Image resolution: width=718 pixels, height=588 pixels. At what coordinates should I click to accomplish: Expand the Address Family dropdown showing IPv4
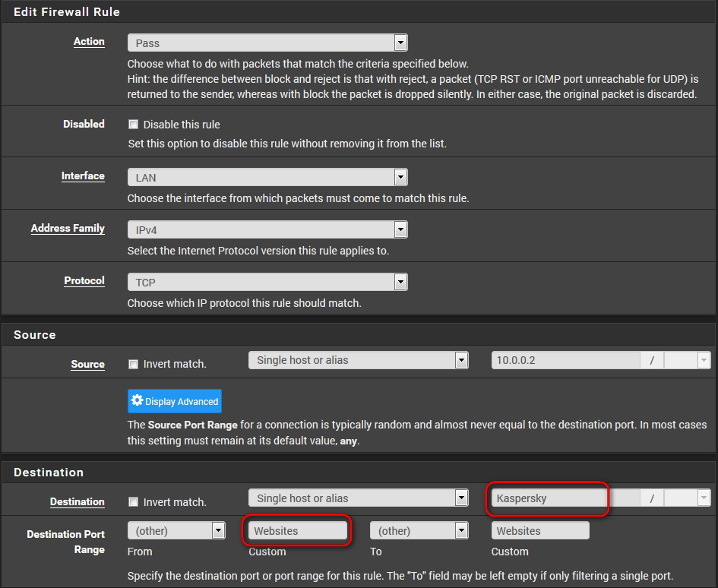267,229
